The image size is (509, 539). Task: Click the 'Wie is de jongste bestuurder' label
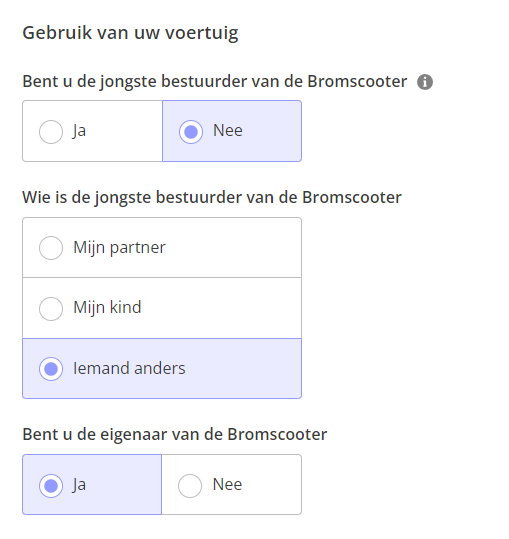coord(212,198)
